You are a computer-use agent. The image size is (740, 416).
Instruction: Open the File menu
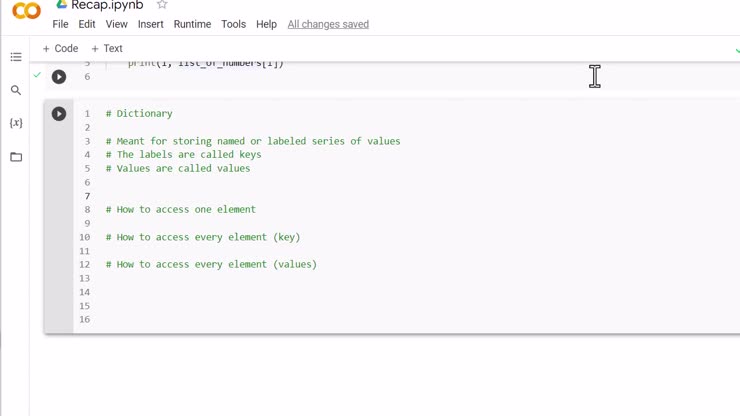click(x=60, y=24)
